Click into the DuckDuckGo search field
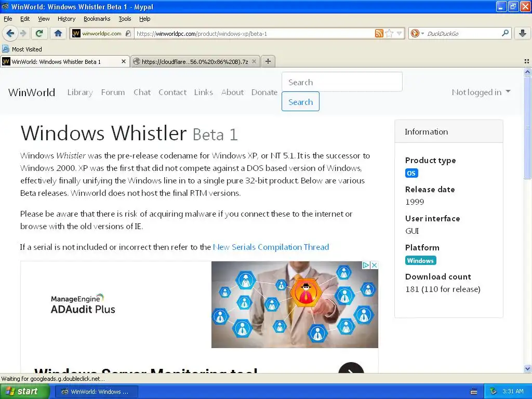Viewport: 532px width, 399px height. 463,33
